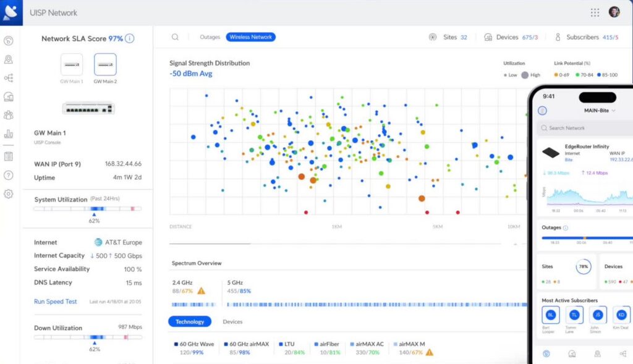
Task: Tap the sites pin icon in phone bottom bar
Action: (x=598, y=354)
